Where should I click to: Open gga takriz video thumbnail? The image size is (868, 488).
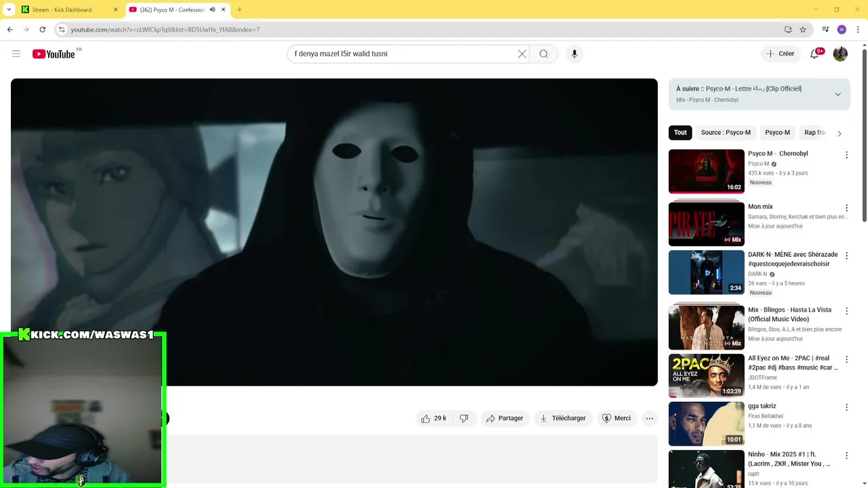point(707,424)
